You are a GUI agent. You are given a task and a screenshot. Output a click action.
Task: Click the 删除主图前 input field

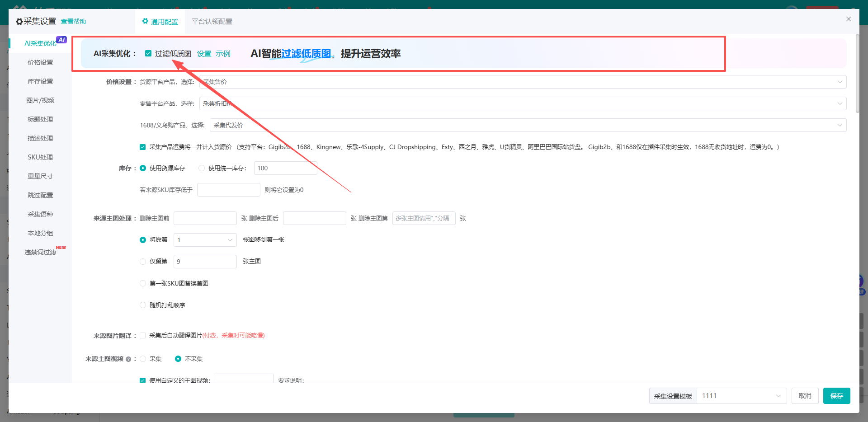205,218
